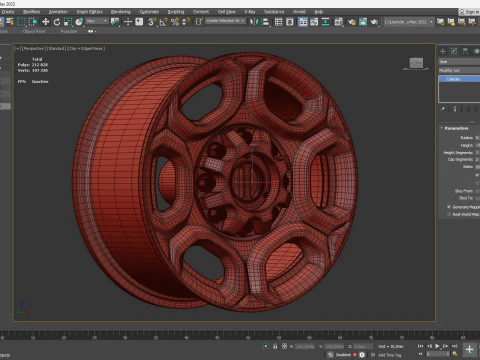The image size is (480, 360).
Task: Toggle Percent Snap icon
Action: (x=175, y=22)
